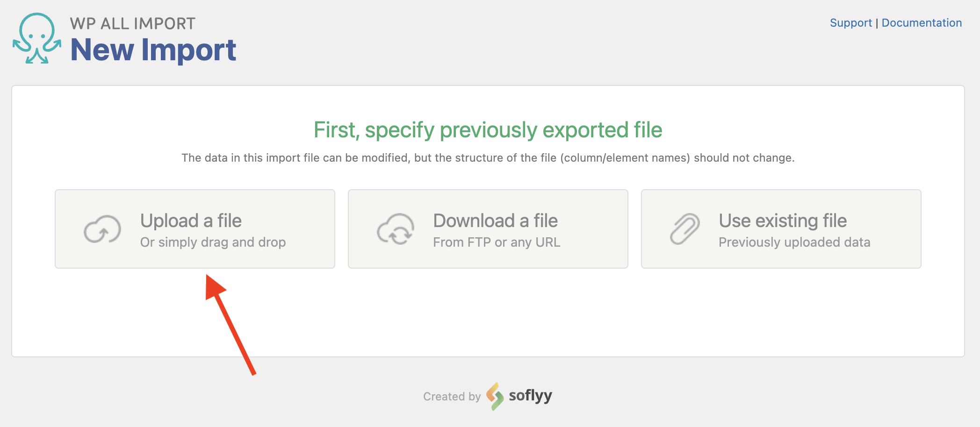Click the "New Import" page heading

click(153, 50)
